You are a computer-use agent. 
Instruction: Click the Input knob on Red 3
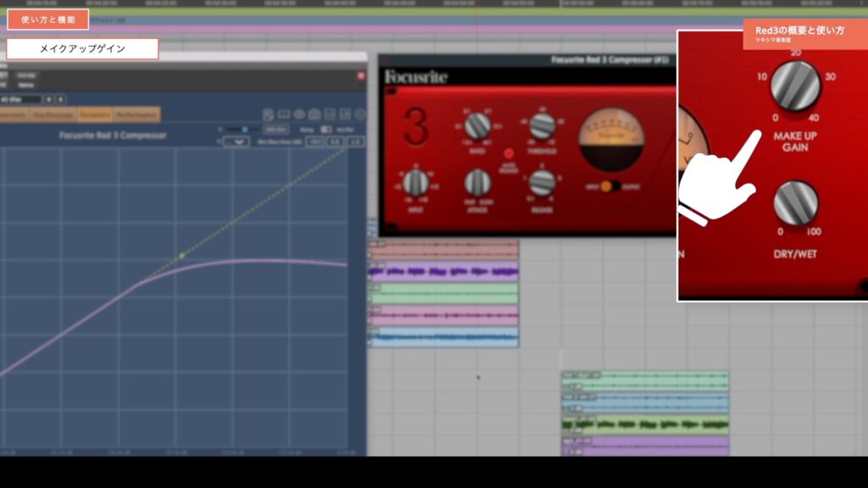coord(415,183)
